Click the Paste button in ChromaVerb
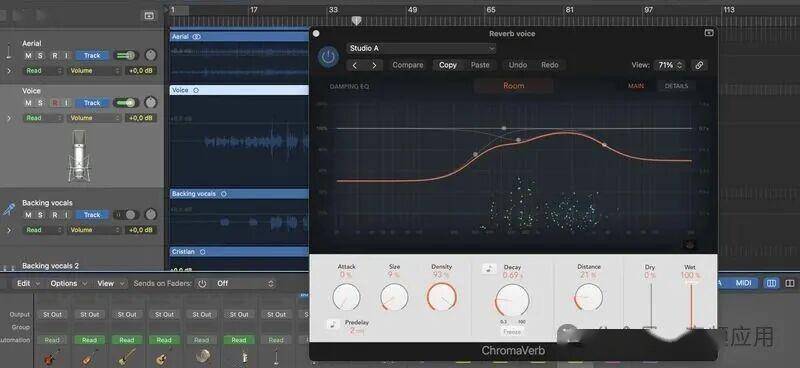This screenshot has height=368, width=800. [480, 65]
